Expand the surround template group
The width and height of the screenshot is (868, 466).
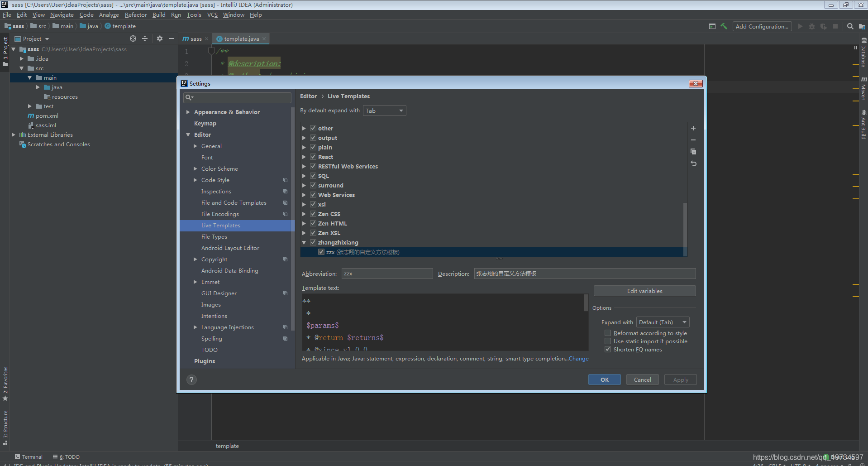304,185
